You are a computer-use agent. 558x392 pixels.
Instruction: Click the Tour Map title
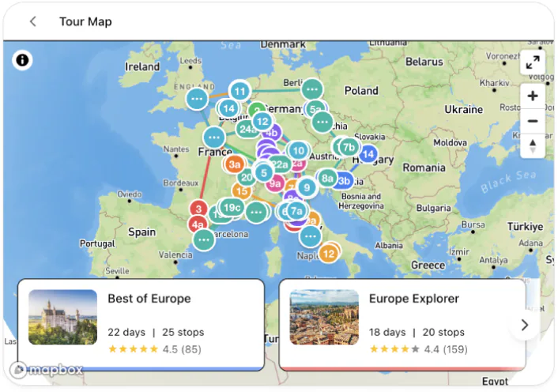[x=85, y=21]
